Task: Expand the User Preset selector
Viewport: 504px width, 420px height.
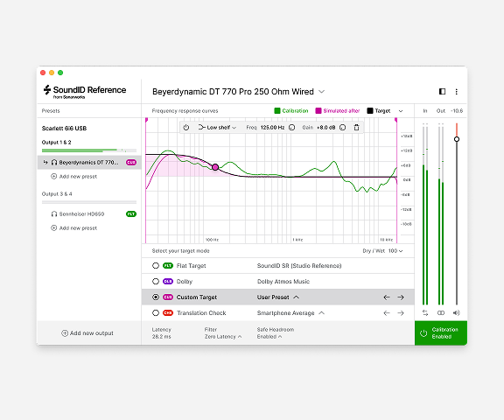Action: pyautogui.click(x=278, y=297)
